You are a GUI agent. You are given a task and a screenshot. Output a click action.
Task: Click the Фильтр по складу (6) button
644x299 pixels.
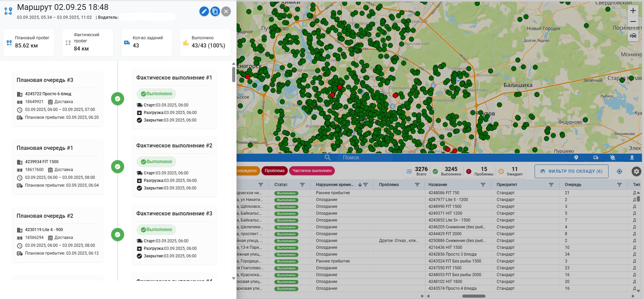pos(571,171)
